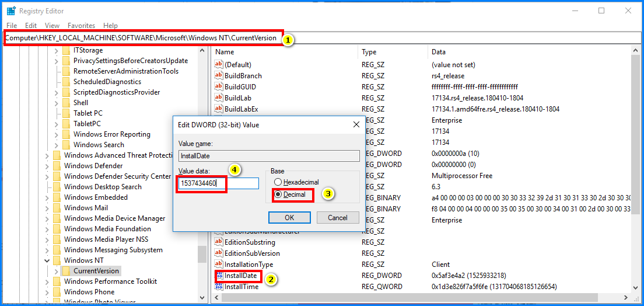Open the File menu
Screen dimensions: 644x306
(x=12, y=26)
